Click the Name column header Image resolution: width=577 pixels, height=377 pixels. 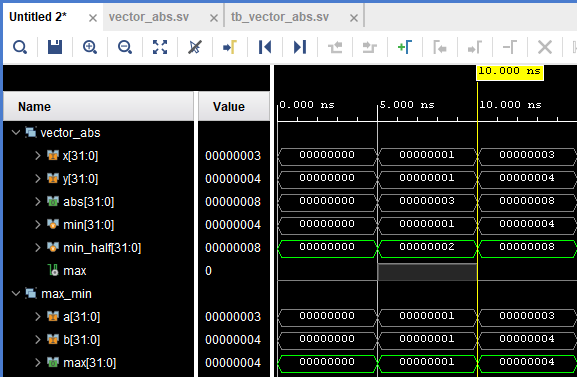[99, 106]
